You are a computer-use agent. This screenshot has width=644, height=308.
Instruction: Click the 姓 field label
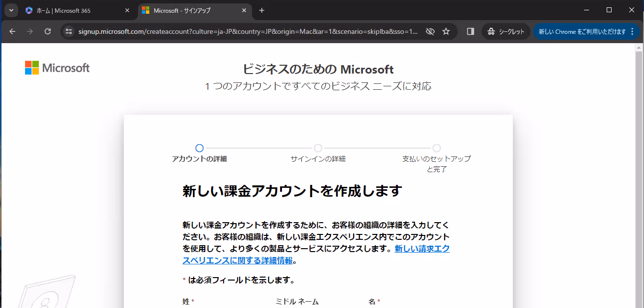point(189,301)
